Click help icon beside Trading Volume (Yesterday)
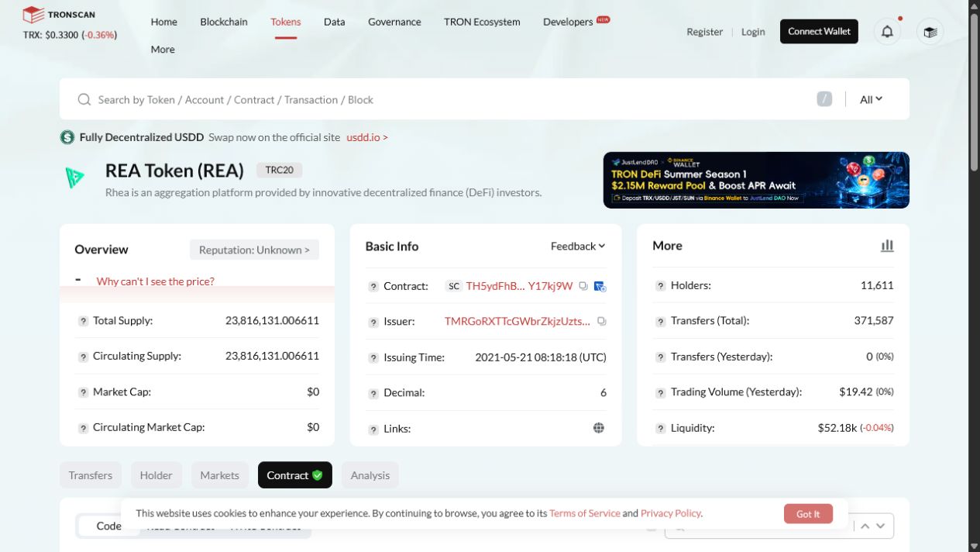Viewport: 980px width, 552px height. (661, 392)
